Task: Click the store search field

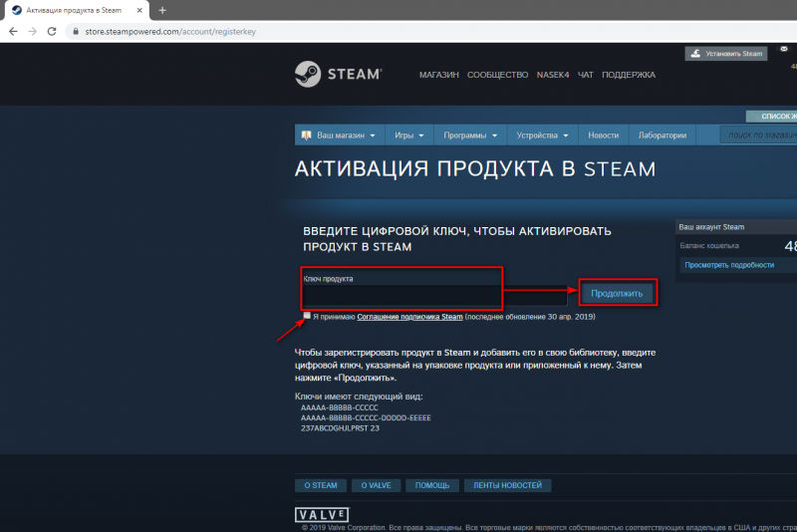Action: 758,135
